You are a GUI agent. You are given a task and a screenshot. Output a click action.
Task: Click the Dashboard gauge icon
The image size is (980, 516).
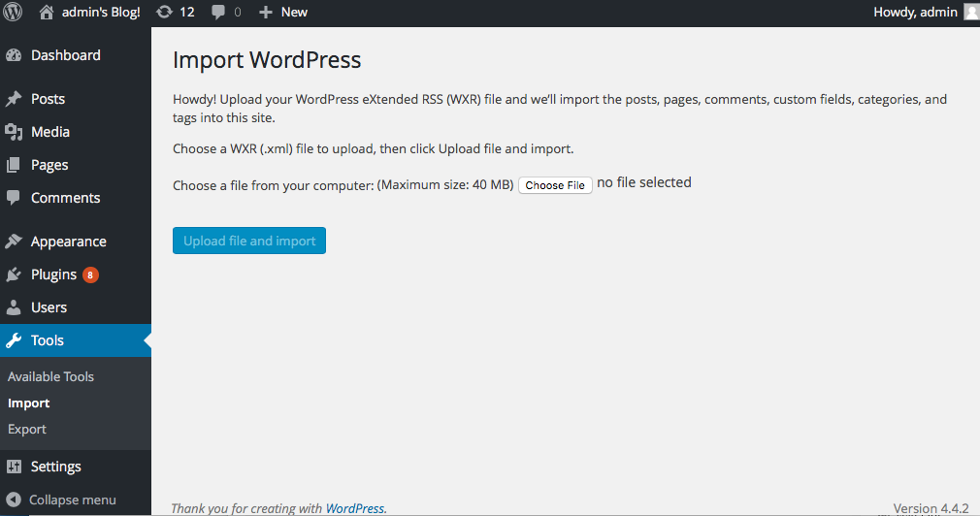[14, 55]
